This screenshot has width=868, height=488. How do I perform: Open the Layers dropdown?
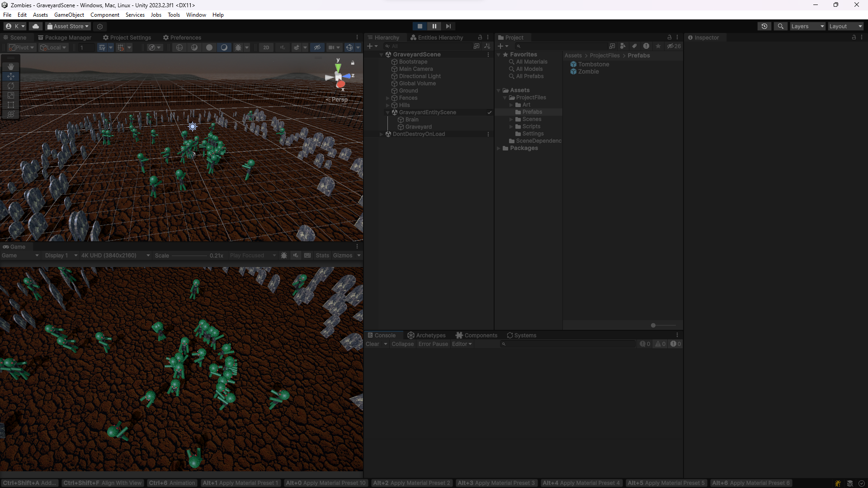pos(807,26)
